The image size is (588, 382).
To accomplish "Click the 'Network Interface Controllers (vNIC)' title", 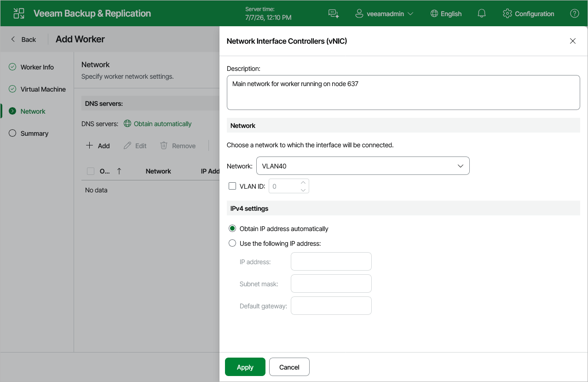I will pyautogui.click(x=287, y=41).
